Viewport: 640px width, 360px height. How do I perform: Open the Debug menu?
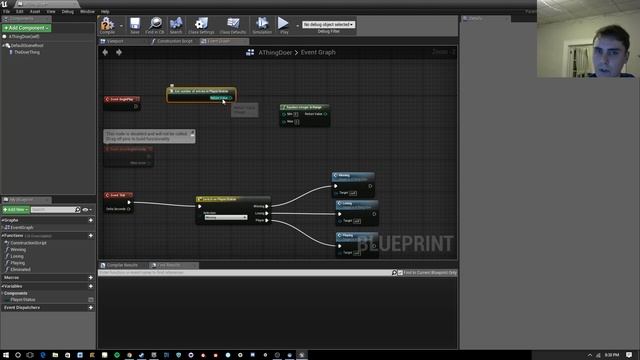(68, 11)
